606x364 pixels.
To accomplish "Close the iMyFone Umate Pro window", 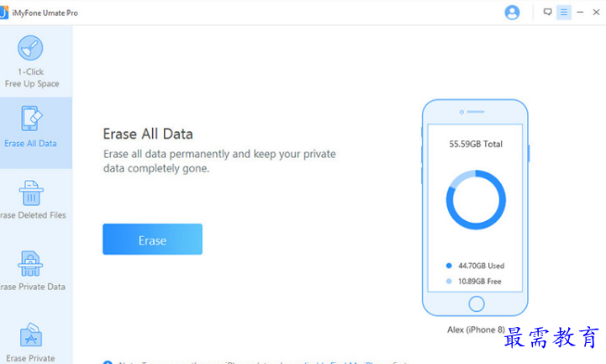I will (597, 13).
